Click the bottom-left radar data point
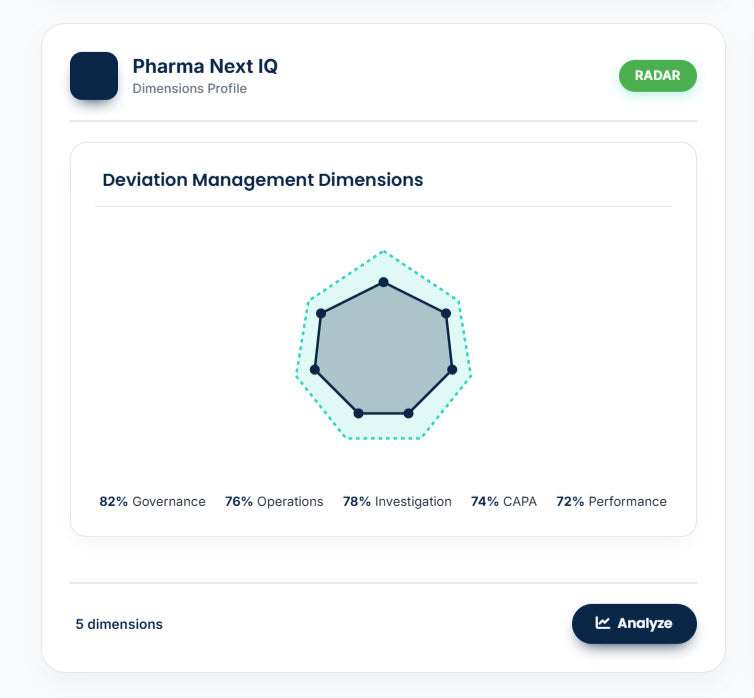Screen dimensions: 754x698 click(x=358, y=413)
